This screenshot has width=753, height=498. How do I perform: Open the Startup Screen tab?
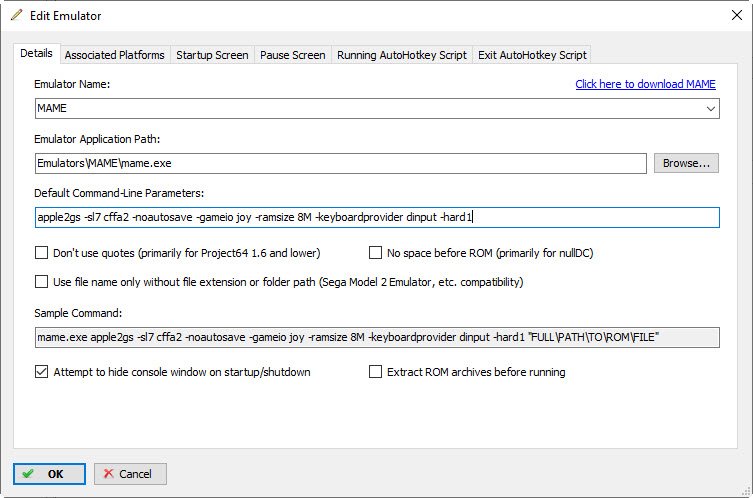click(212, 55)
